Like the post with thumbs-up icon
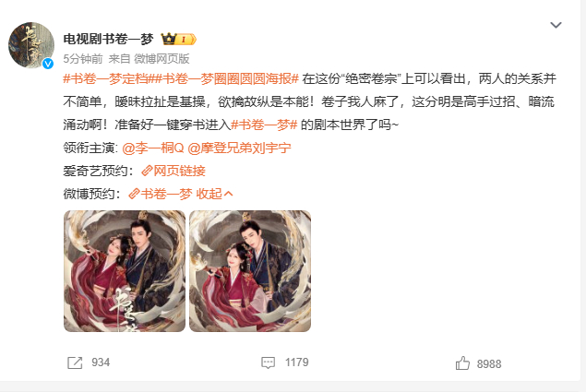This screenshot has width=586, height=392. 462,363
